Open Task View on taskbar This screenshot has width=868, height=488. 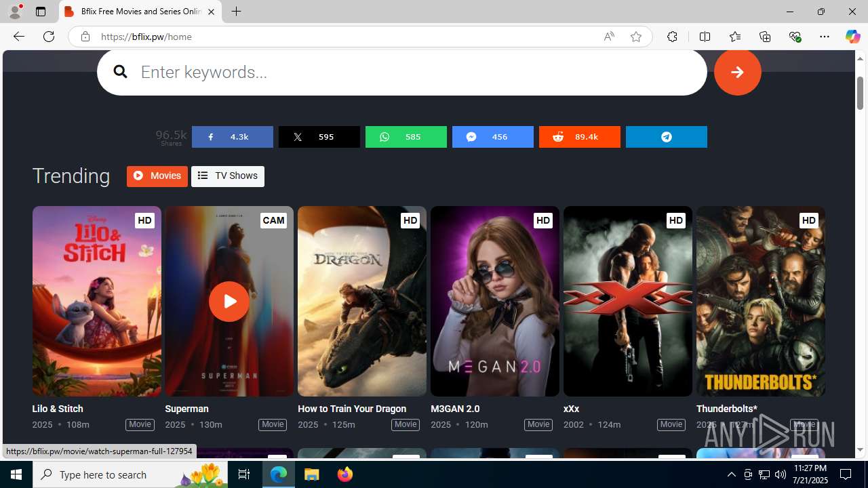244,474
